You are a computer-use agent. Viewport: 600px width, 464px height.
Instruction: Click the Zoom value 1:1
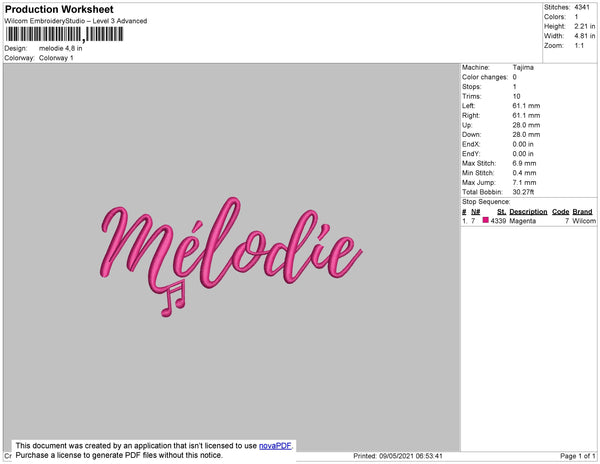point(579,46)
